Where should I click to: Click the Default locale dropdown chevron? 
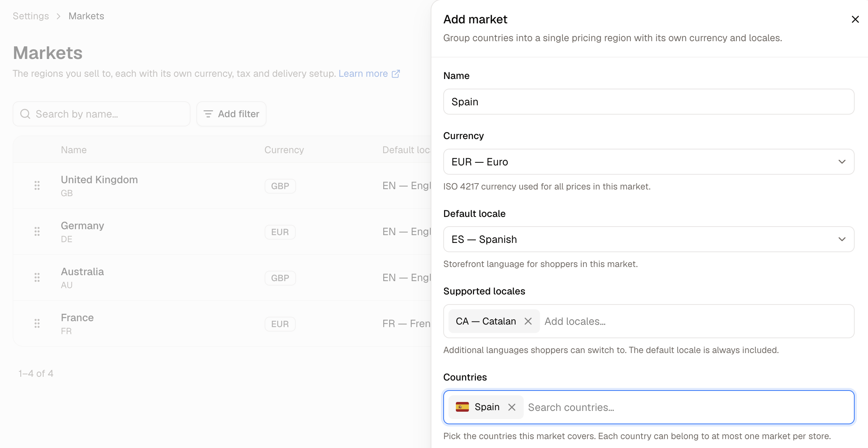pyautogui.click(x=842, y=239)
